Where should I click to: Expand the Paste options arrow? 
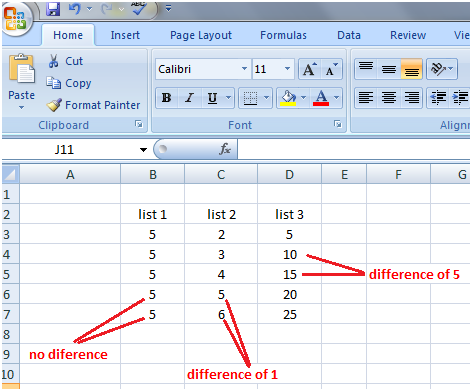point(21,108)
